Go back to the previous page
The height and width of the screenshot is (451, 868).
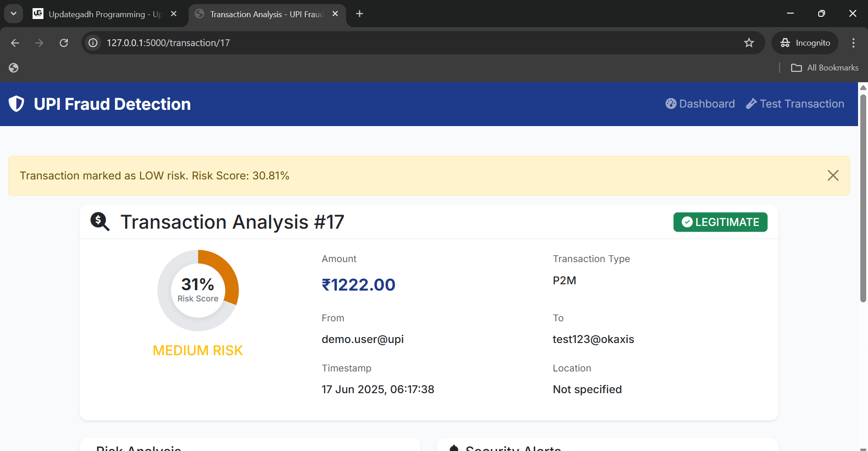click(x=15, y=43)
